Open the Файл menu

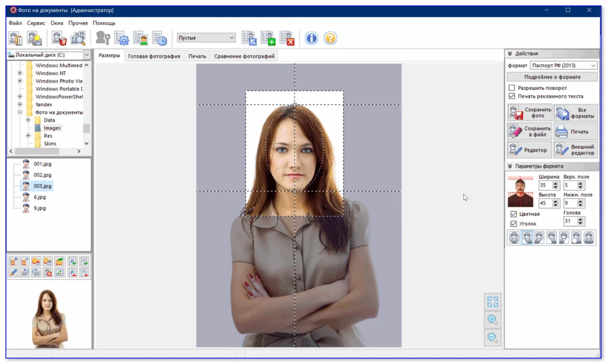(15, 23)
